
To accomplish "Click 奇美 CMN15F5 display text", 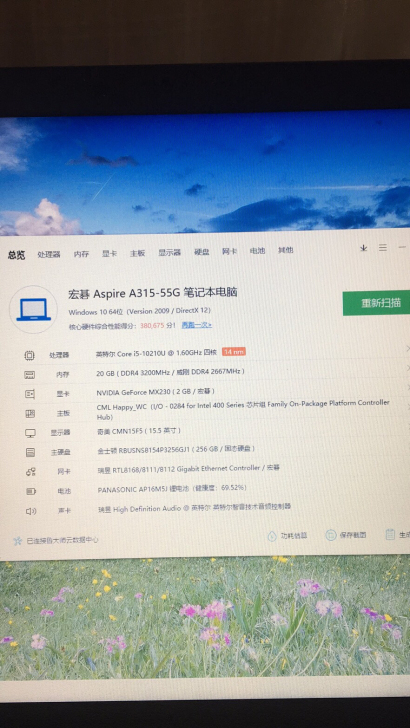I will click(139, 431).
